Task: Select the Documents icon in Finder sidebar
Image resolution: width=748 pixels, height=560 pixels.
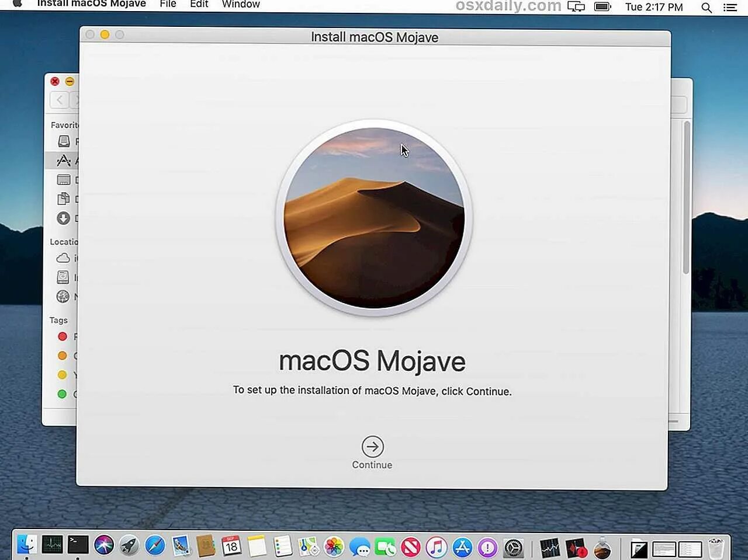Action: [x=63, y=199]
